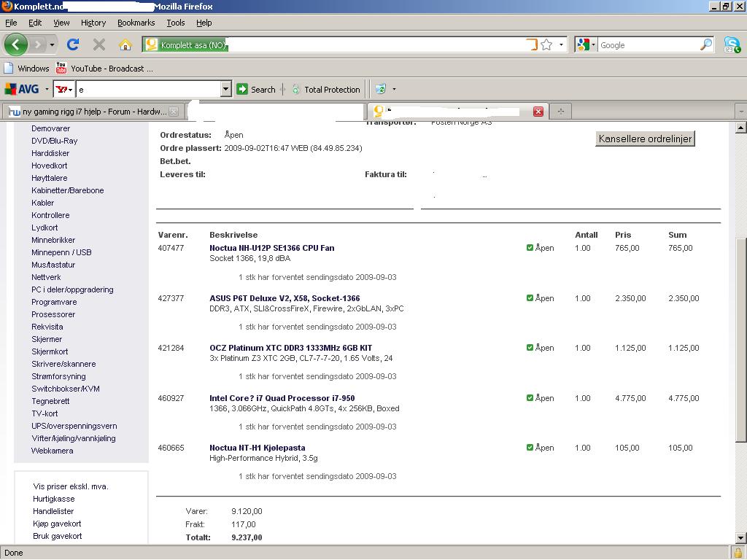
Task: Focus the AVG toolbar search field
Action: (149, 89)
